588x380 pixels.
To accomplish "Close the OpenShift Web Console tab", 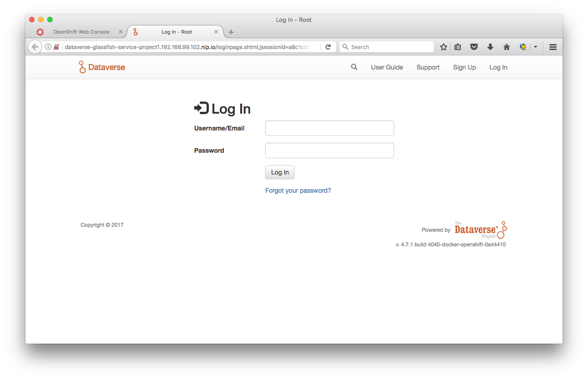I will click(x=121, y=32).
